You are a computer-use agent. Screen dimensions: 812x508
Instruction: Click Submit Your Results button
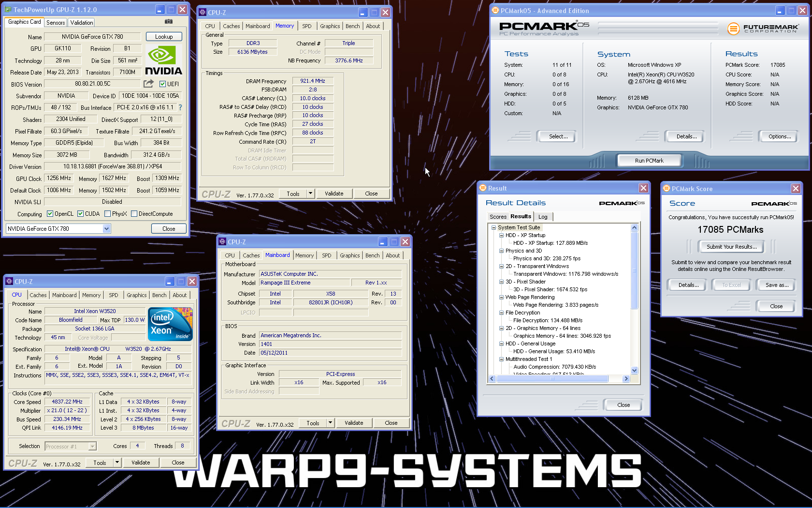tap(731, 247)
